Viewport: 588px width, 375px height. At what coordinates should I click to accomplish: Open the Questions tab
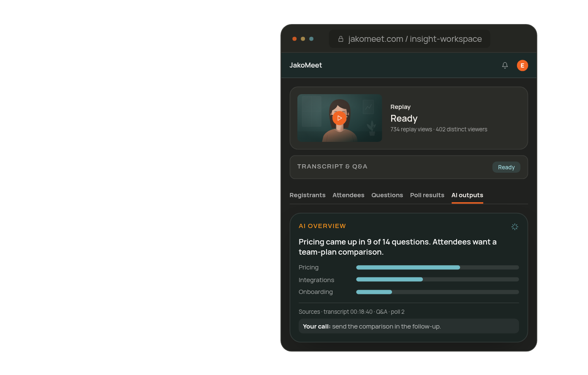coord(387,195)
